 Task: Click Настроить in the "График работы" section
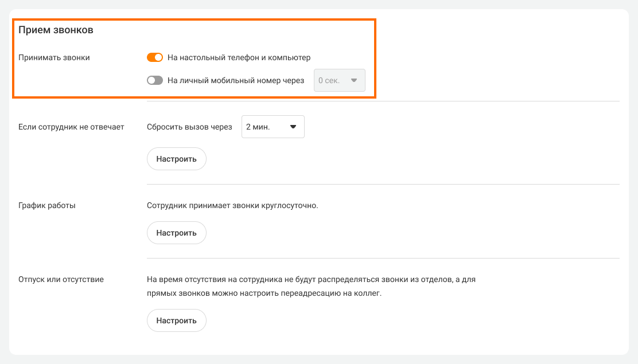[x=176, y=233]
